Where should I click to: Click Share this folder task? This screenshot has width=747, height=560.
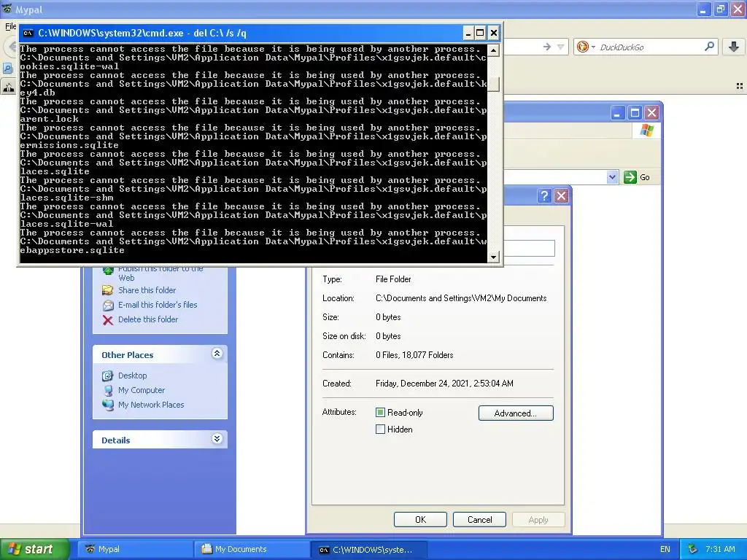pos(147,290)
